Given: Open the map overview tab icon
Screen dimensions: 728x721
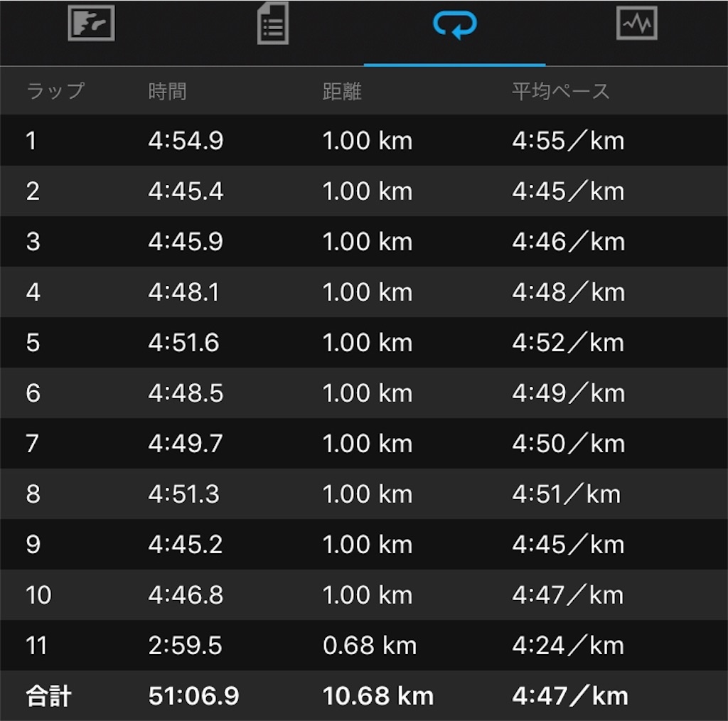Looking at the screenshot, I should click(x=91, y=23).
